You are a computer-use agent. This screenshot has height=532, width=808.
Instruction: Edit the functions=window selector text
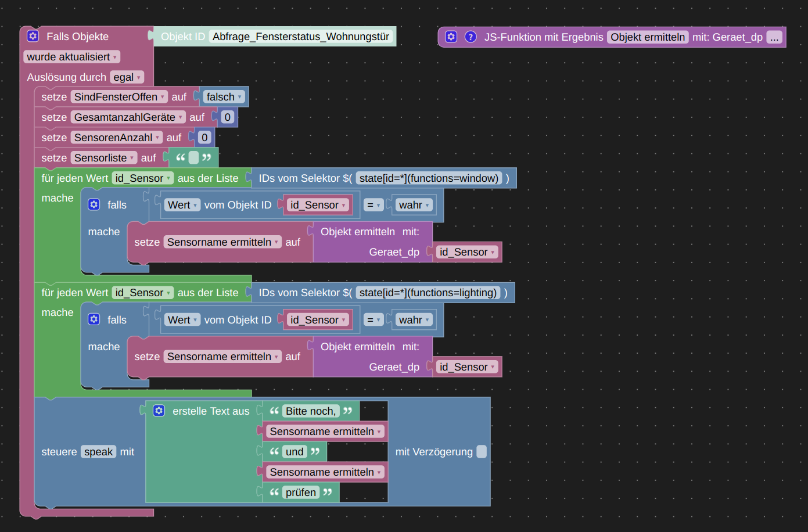pyautogui.click(x=429, y=178)
